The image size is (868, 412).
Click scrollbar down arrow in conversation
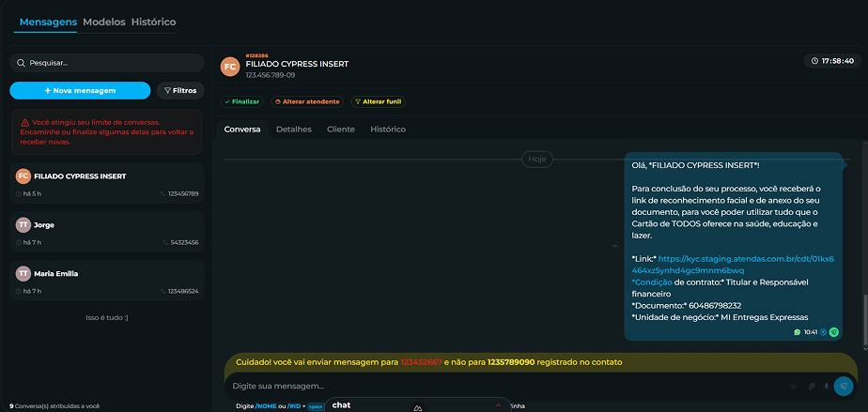pyautogui.click(x=864, y=349)
